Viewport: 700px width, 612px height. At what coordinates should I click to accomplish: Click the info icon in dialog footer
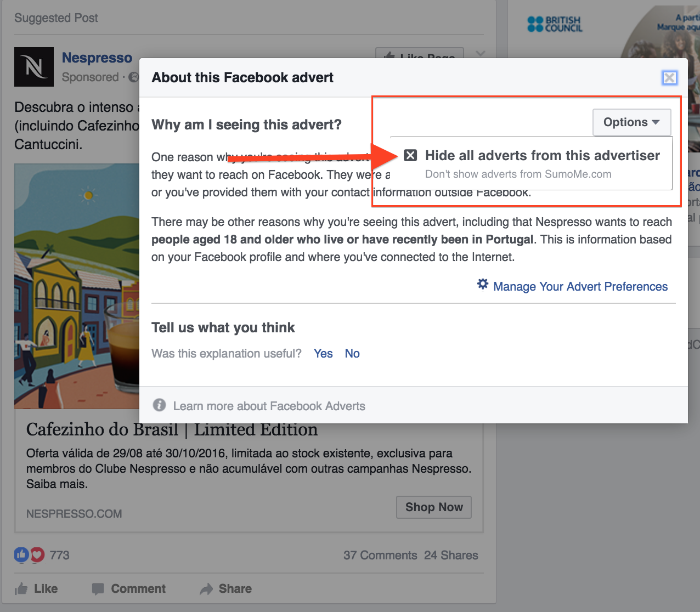tap(159, 405)
